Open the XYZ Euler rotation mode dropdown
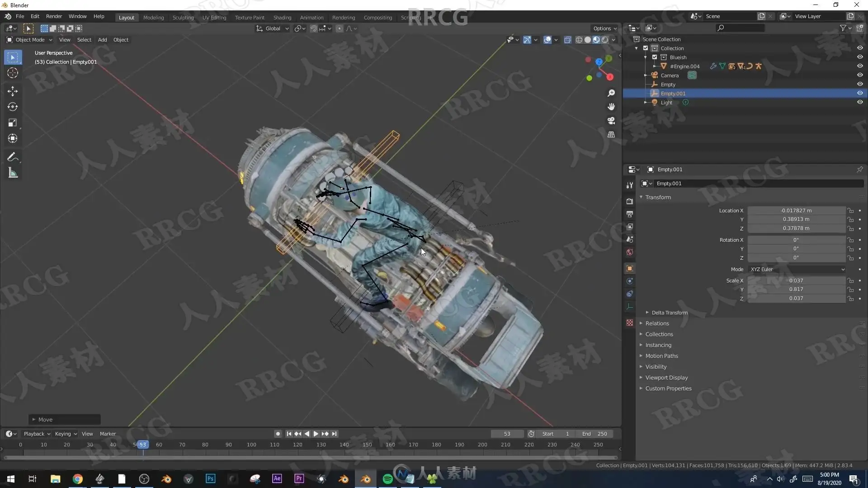Viewport: 868px width, 488px height. [x=797, y=269]
